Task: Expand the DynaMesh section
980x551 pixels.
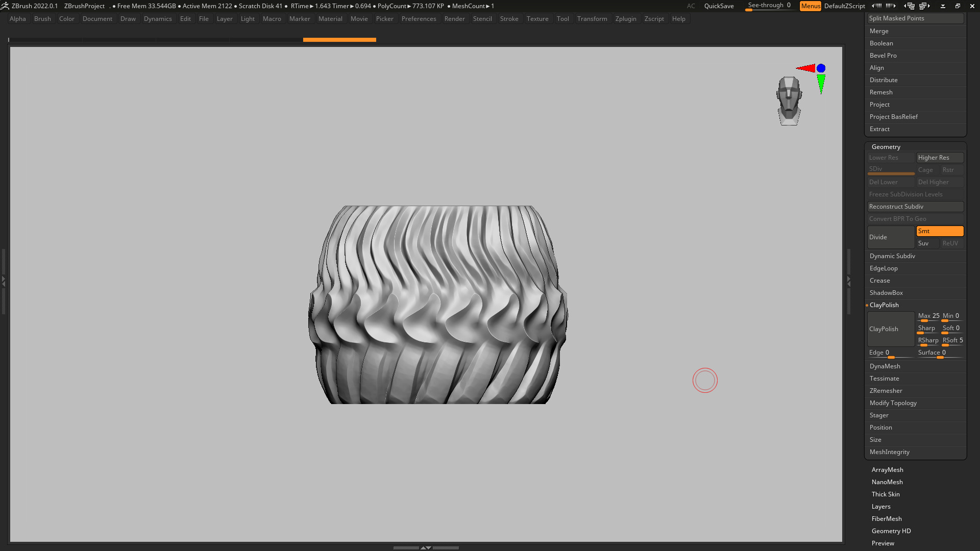Action: click(885, 366)
